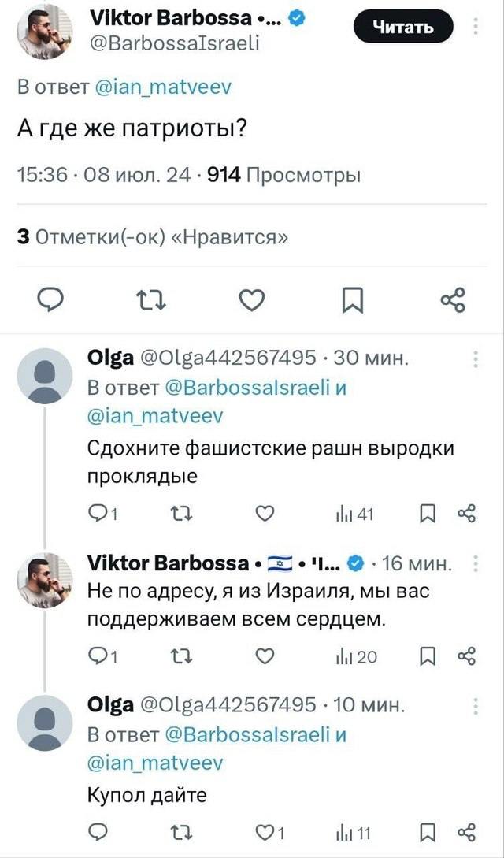
Task: Share Olga's 'Купол дайте' reply
Action: (466, 829)
